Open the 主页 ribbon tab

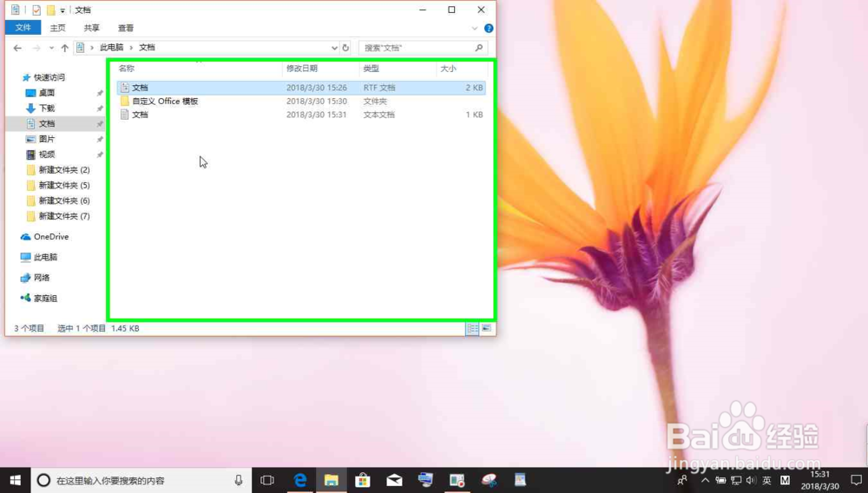coord(57,28)
